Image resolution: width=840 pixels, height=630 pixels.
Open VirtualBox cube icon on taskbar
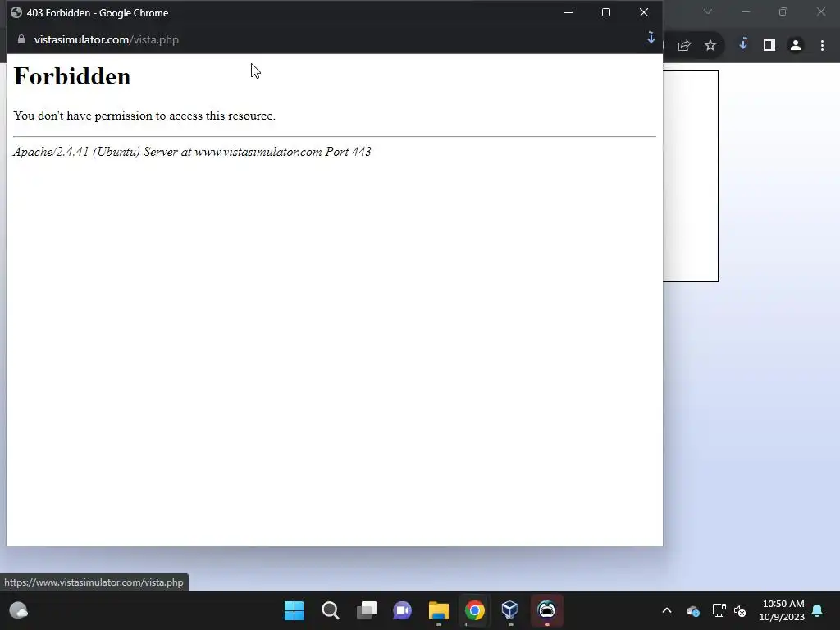pyautogui.click(x=510, y=610)
